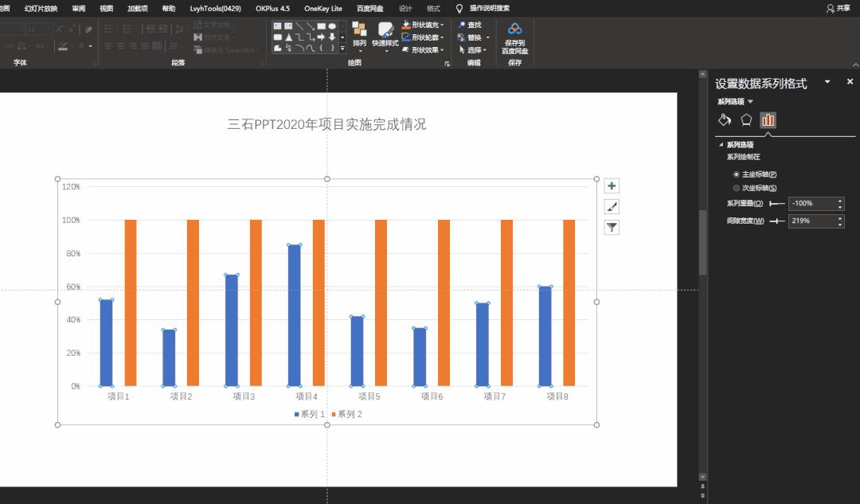Click the up stepper arrow for 间隙宽度
Screen dimensions: 860x504
tap(842, 219)
